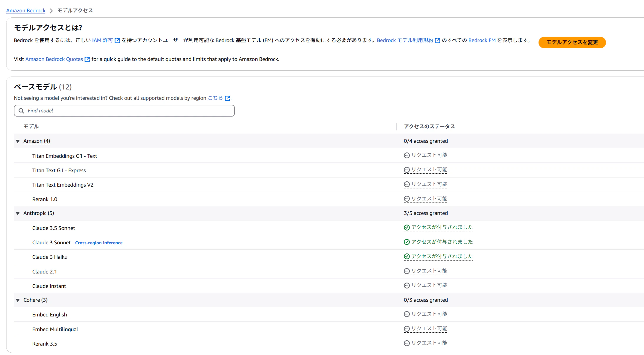
Task: Collapse the Anthropic (5) provider group
Action: point(18,213)
